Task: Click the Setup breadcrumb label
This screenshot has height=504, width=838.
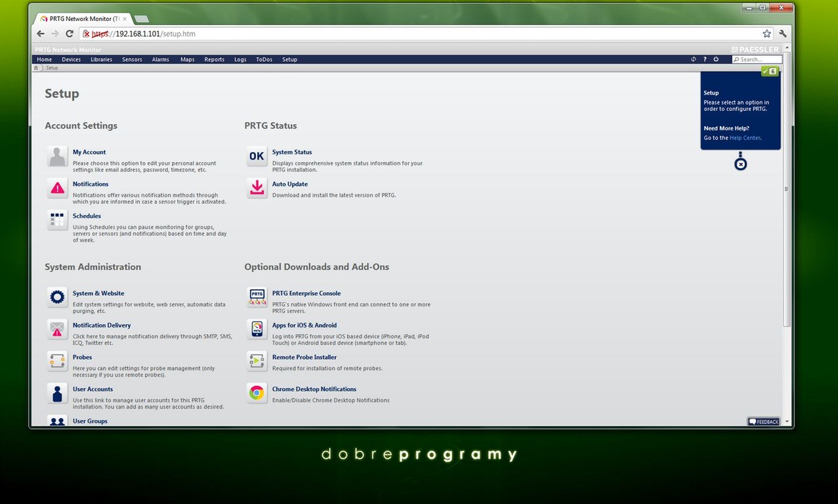Action: tap(52, 68)
